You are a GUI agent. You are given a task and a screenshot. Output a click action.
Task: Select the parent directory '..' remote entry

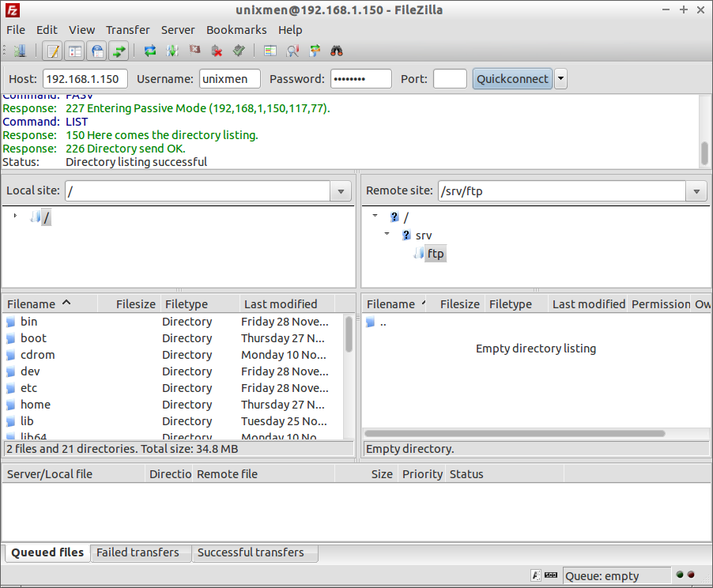[537, 322]
